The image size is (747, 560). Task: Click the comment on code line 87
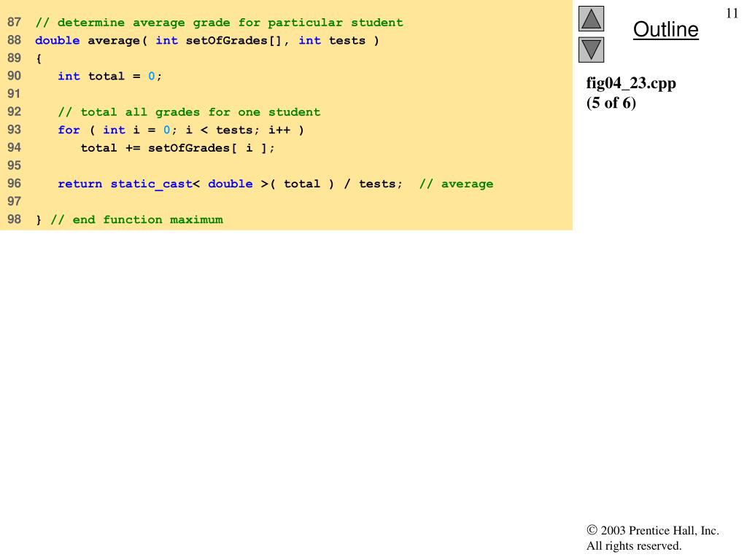pyautogui.click(x=219, y=23)
